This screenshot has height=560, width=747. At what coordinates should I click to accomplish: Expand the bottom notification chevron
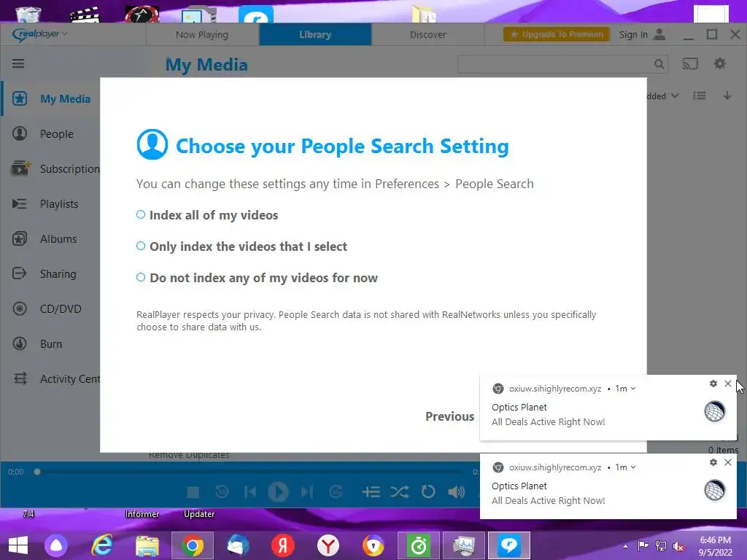pos(633,467)
